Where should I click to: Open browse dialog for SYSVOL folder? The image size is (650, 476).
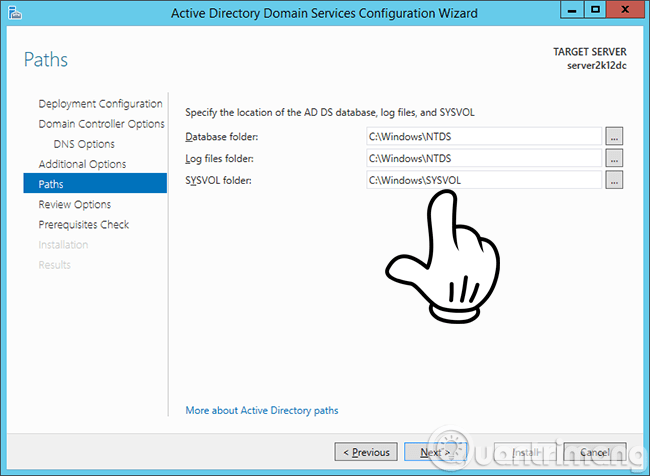pos(614,180)
